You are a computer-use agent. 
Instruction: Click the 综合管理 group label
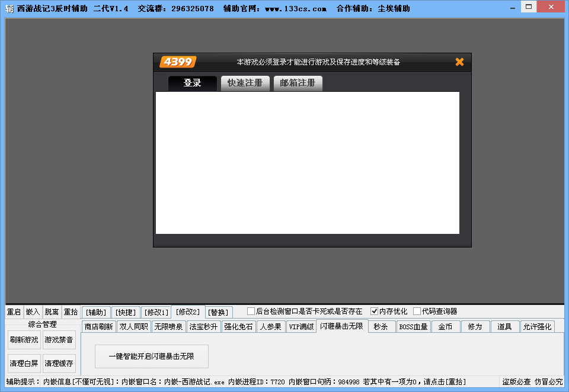point(43,324)
